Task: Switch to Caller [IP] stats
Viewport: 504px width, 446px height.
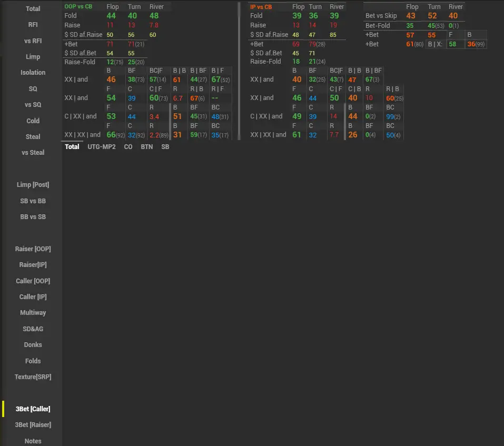Action: 33,297
